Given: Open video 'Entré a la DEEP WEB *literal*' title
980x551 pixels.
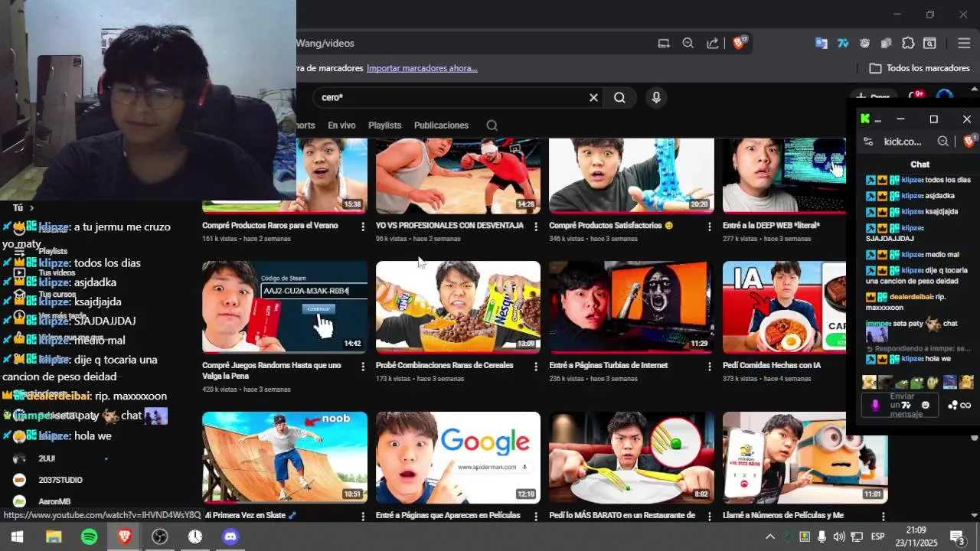Looking at the screenshot, I should tap(771, 226).
